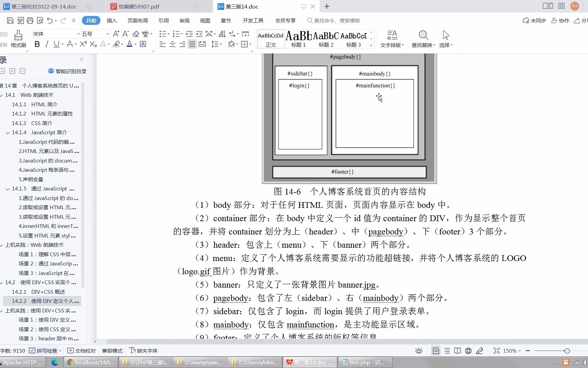Open font color red swatch button
This screenshot has height=368, width=588.
(x=129, y=44)
